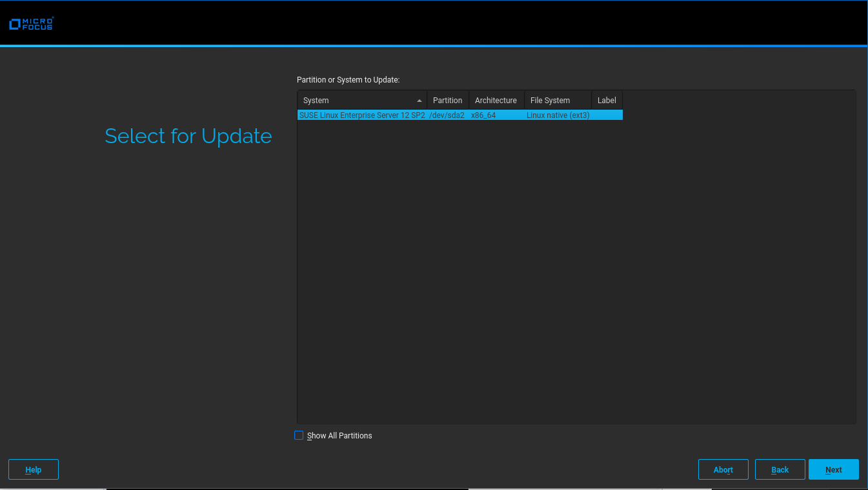Open the Help dialog

coord(34,470)
